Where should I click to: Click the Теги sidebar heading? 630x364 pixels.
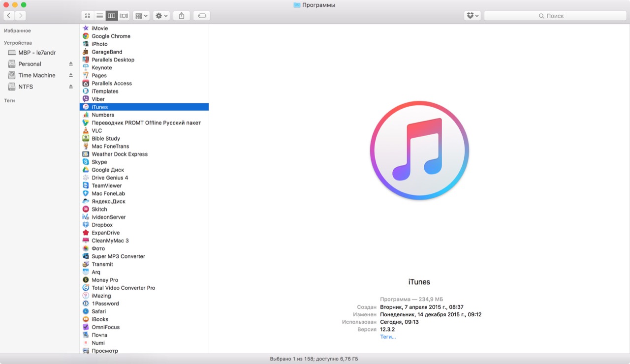pos(9,100)
